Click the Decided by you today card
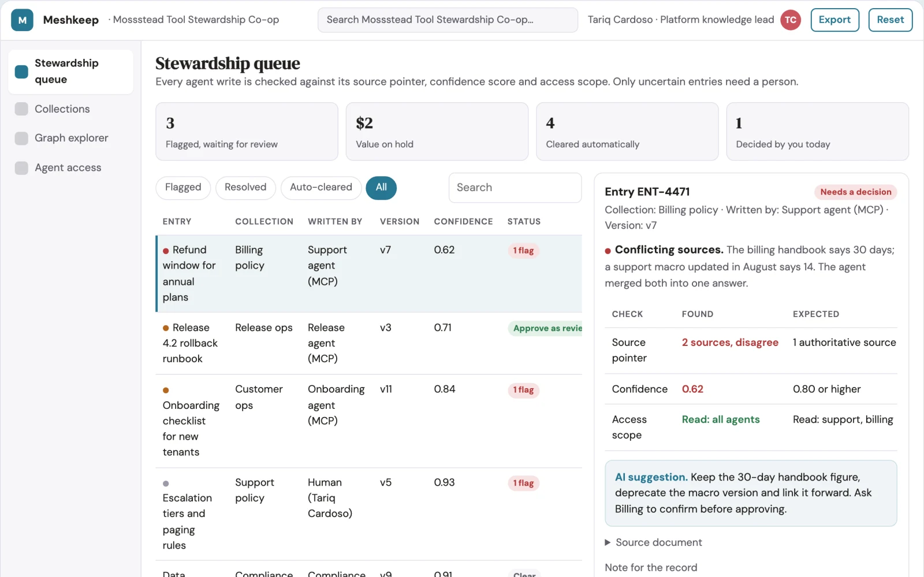Viewport: 924px width, 577px height. [817, 132]
